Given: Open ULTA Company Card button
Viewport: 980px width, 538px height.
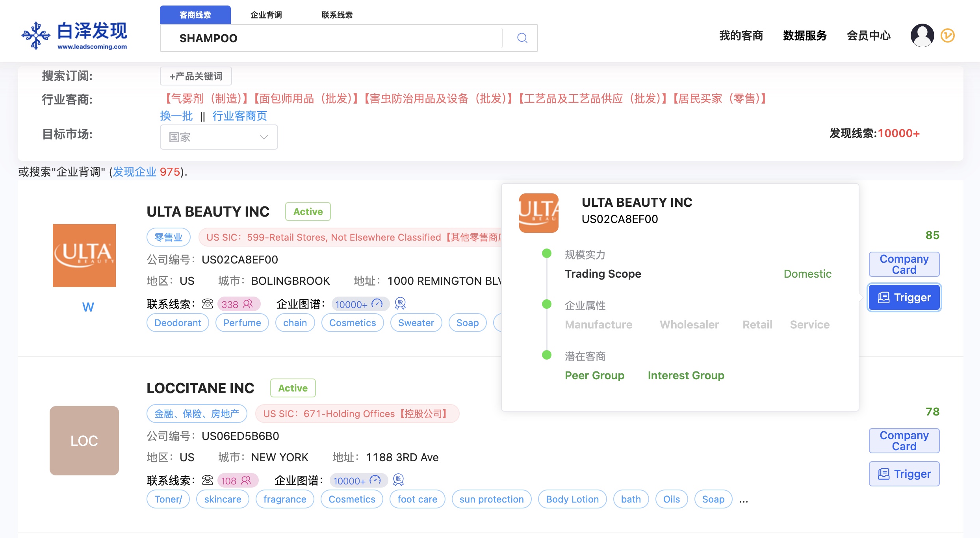Looking at the screenshot, I should click(904, 264).
